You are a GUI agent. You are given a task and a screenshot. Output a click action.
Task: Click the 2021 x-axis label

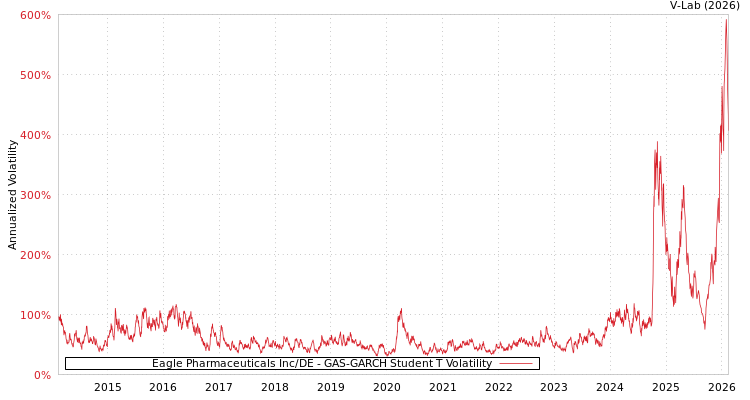pos(442,387)
